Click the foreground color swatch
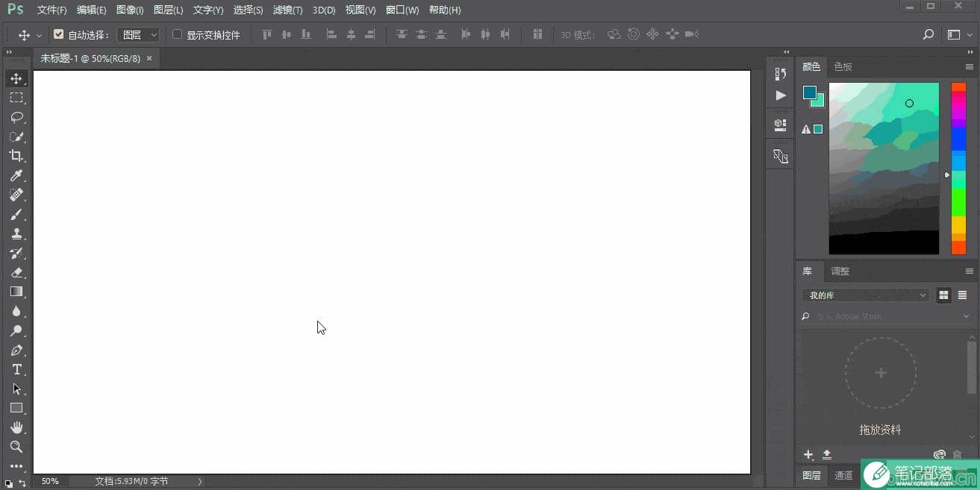The image size is (980, 490). [810, 92]
